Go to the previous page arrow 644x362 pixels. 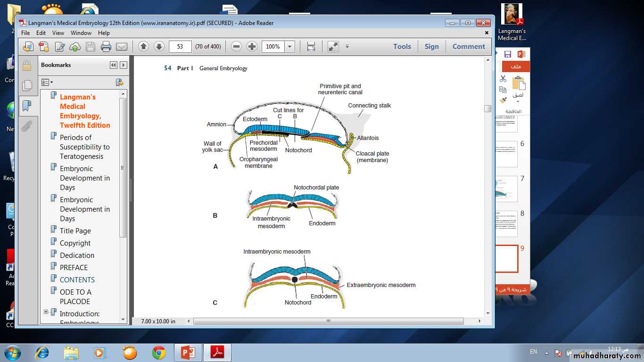coord(144,46)
